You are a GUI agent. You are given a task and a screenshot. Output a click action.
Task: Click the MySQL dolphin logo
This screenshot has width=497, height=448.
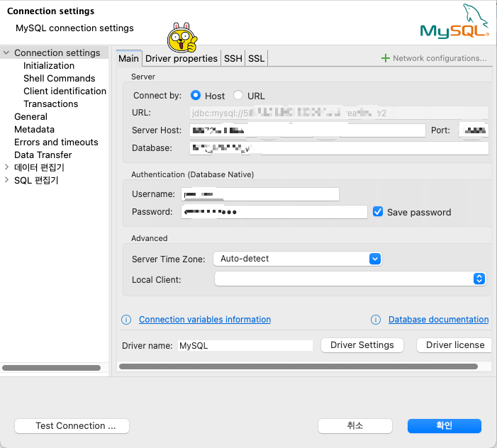point(454,21)
